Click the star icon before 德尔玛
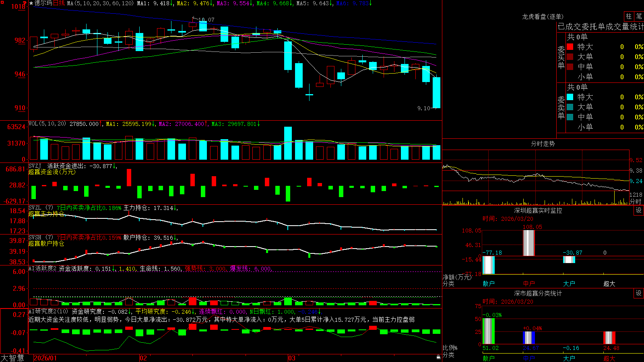Screen dimensions: 644x362 (31, 3)
